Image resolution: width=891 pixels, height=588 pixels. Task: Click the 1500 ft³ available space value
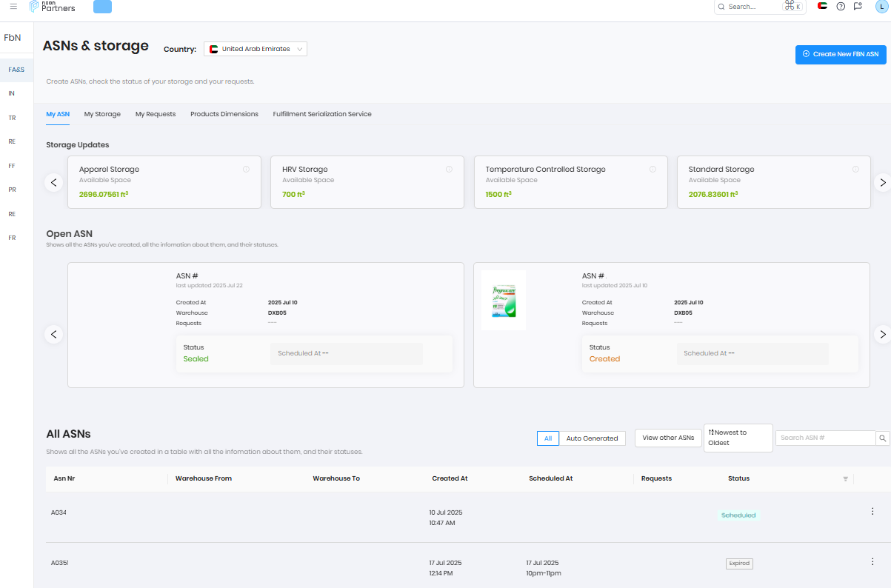coord(498,195)
